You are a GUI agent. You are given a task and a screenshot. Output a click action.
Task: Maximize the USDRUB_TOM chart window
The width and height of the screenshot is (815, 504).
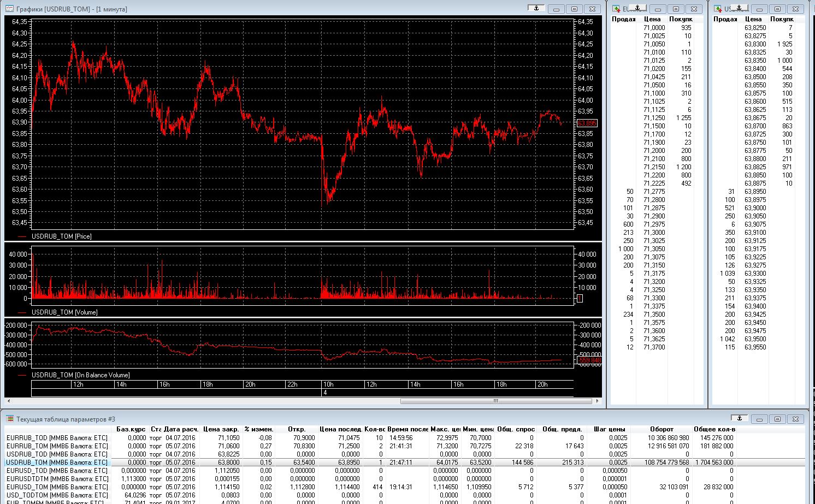(x=574, y=9)
